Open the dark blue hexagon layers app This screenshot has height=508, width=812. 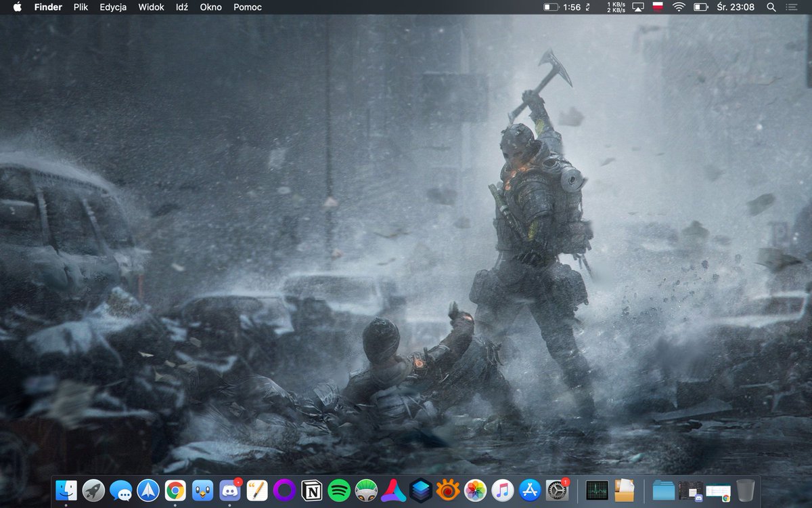[x=421, y=490]
